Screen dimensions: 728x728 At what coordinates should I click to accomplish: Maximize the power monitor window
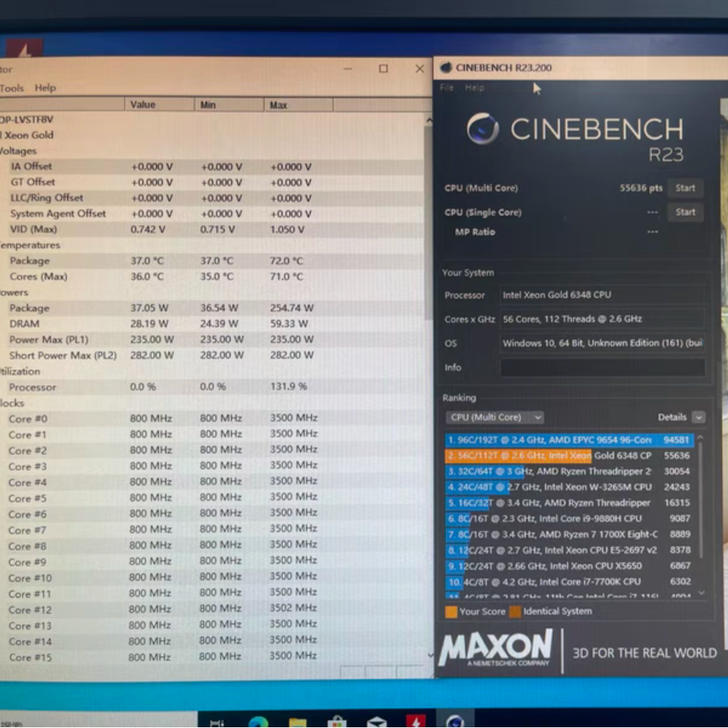[383, 69]
